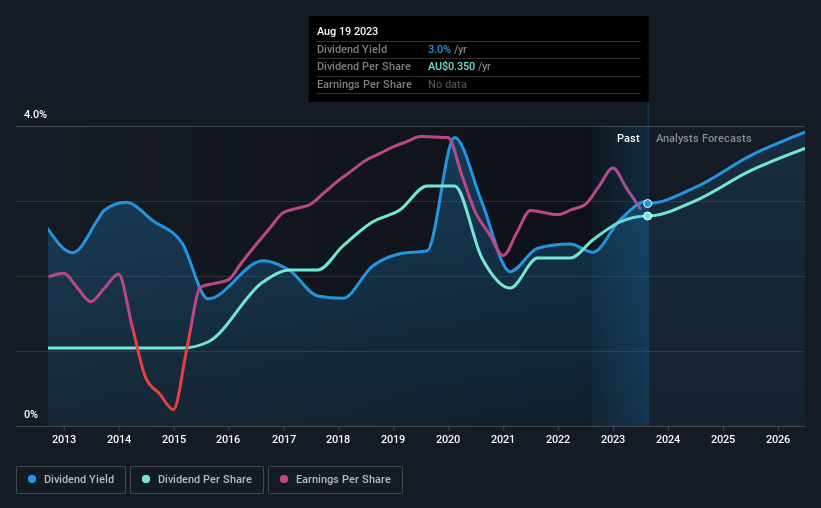Select the blue Dividend Yield data point marker

tap(648, 203)
